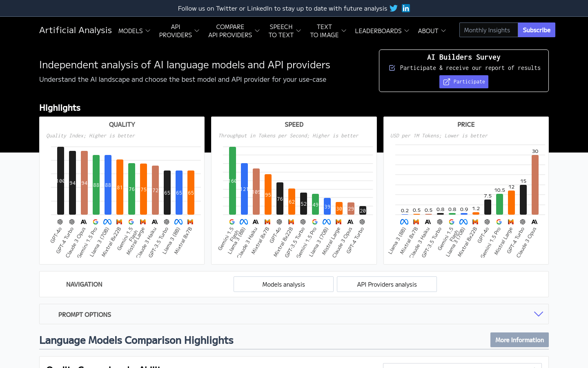Click the Anthropic logo under Claude 3 Opus Price bar
Image resolution: width=588 pixels, height=368 pixels.
(x=535, y=222)
